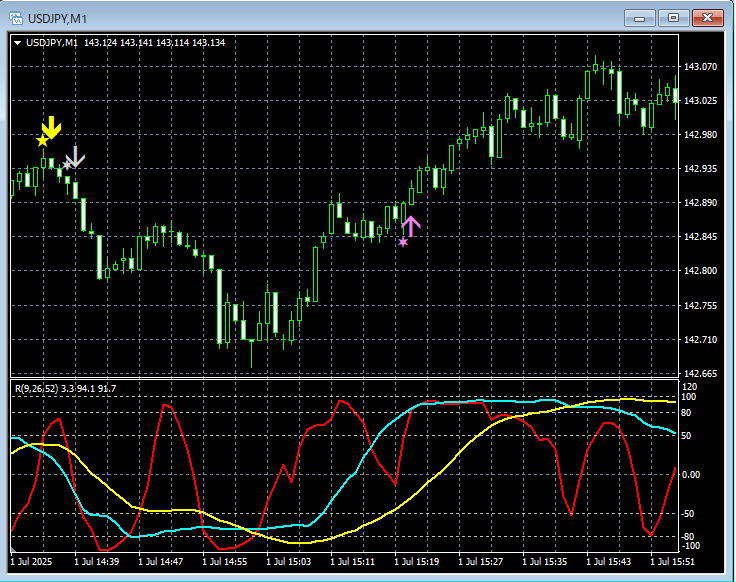Click the pink up arrow signal
The width and height of the screenshot is (736, 582).
[x=411, y=227]
